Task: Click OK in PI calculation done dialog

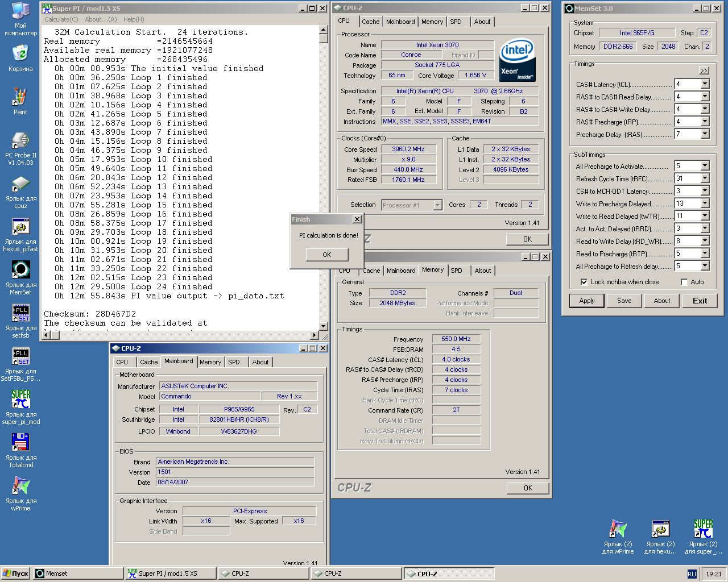Action: tap(327, 255)
